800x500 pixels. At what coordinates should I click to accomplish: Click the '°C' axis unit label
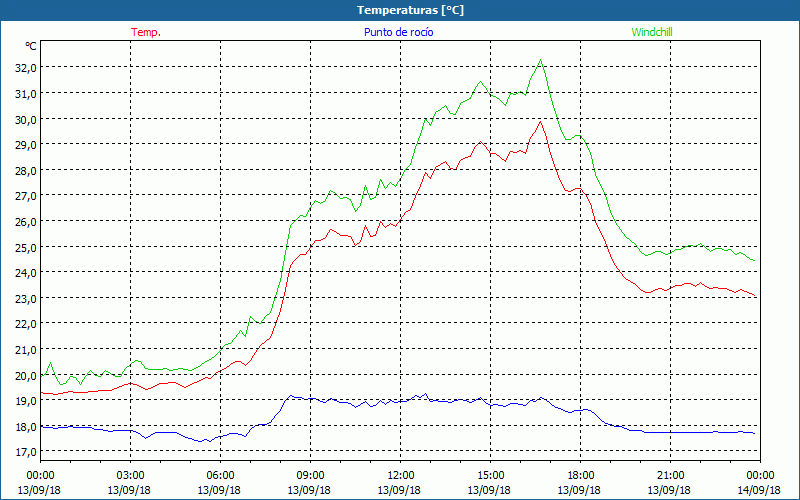click(x=31, y=46)
